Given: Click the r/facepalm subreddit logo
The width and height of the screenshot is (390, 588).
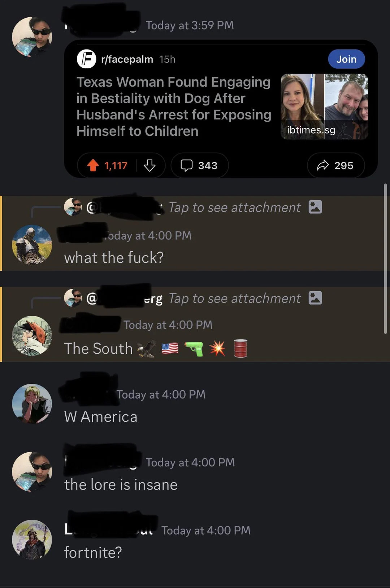Looking at the screenshot, I should tap(86, 59).
